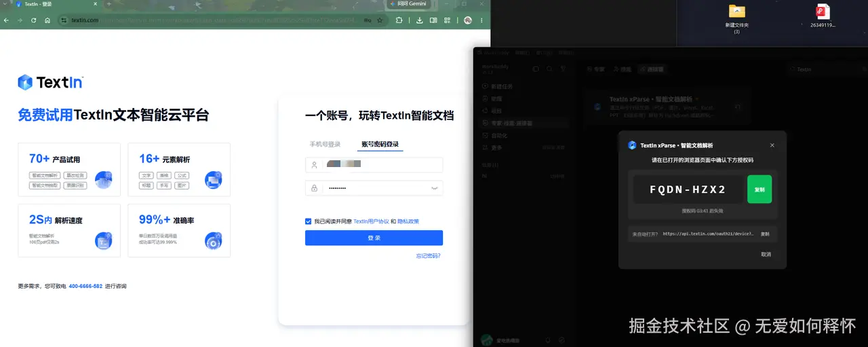Click the password input field

pyautogui.click(x=374, y=187)
